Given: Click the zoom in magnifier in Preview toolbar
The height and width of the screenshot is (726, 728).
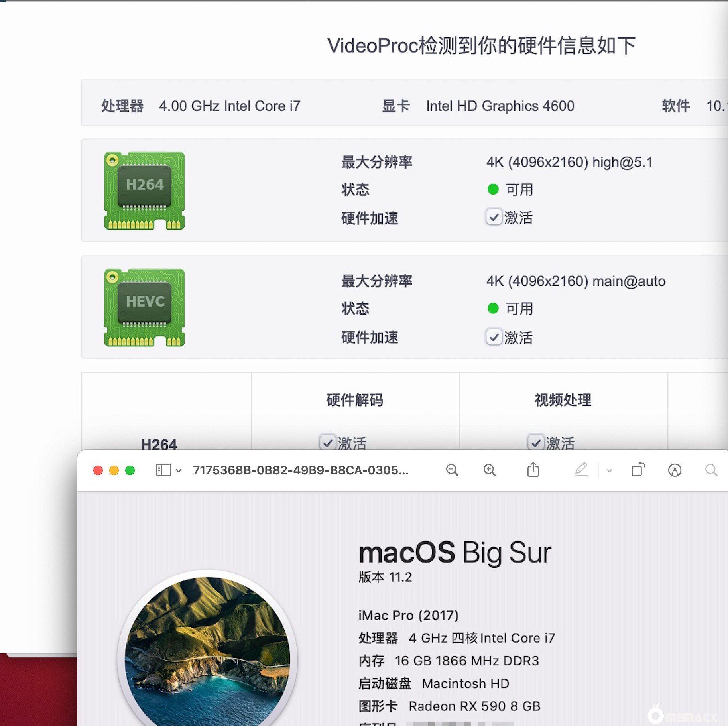Looking at the screenshot, I should click(489, 470).
